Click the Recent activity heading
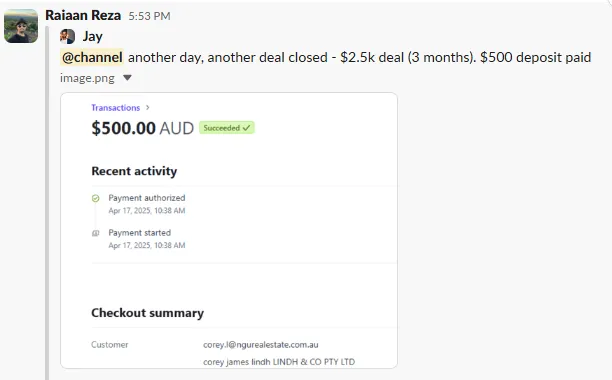Image resolution: width=612 pixels, height=380 pixels. click(x=134, y=171)
